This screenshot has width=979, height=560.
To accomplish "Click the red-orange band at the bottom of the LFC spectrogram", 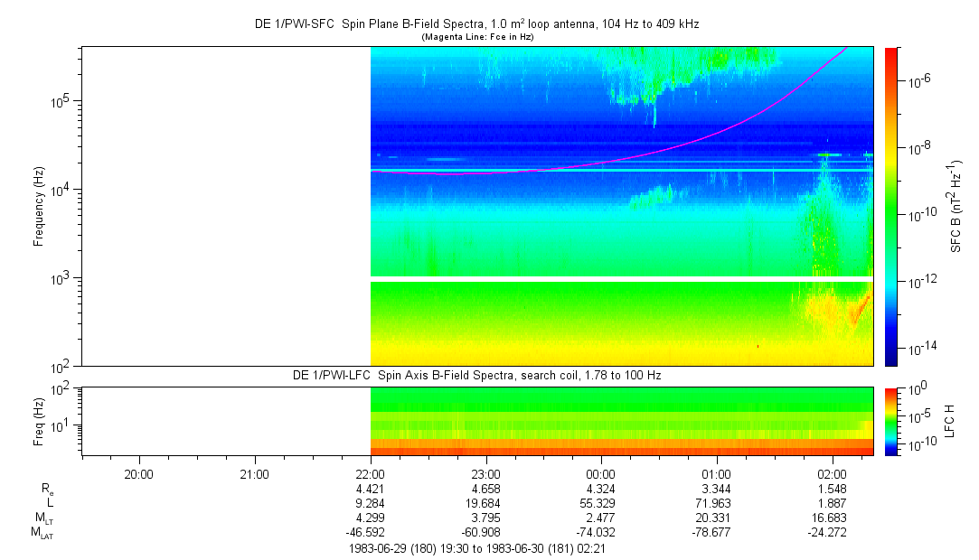I will (622, 451).
